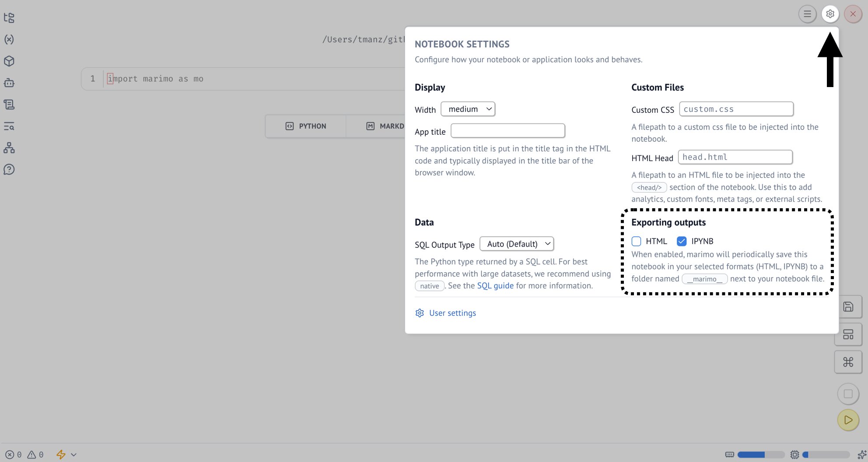The width and height of the screenshot is (868, 462).
Task: Open the dependency graph view
Action: tap(9, 147)
